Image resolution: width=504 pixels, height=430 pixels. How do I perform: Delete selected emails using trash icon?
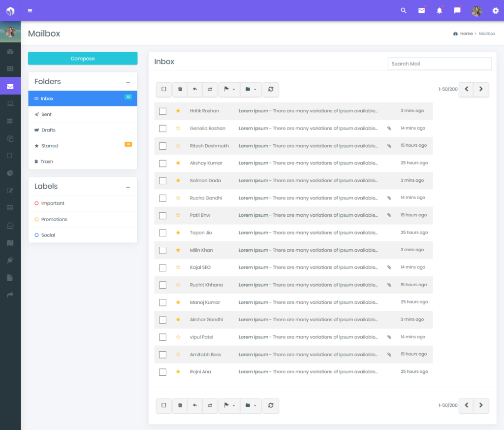coord(180,90)
